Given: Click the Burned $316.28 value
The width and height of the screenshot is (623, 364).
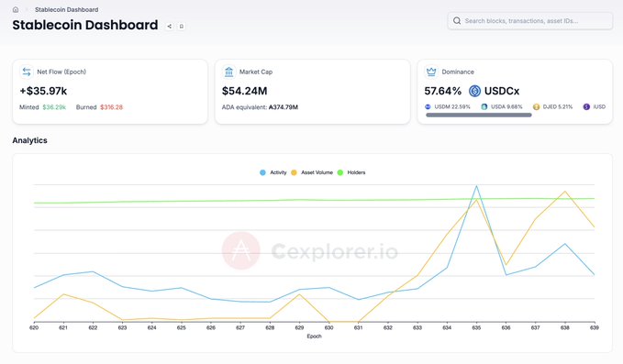Looking at the screenshot, I should pyautogui.click(x=111, y=107).
